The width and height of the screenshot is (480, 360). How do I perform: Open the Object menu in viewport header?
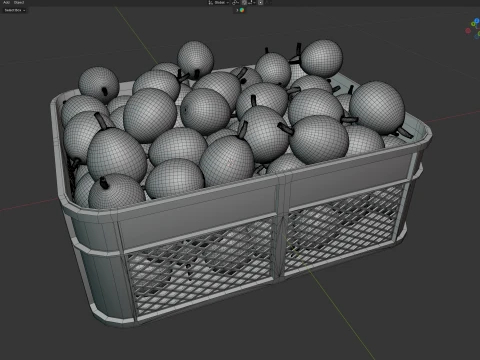(x=19, y=2)
